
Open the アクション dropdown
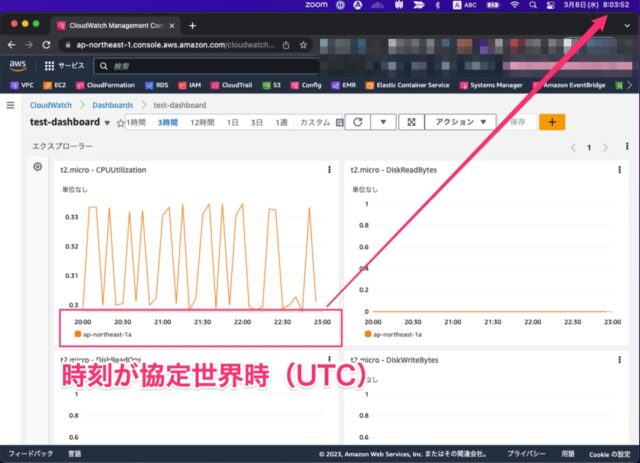click(x=460, y=122)
